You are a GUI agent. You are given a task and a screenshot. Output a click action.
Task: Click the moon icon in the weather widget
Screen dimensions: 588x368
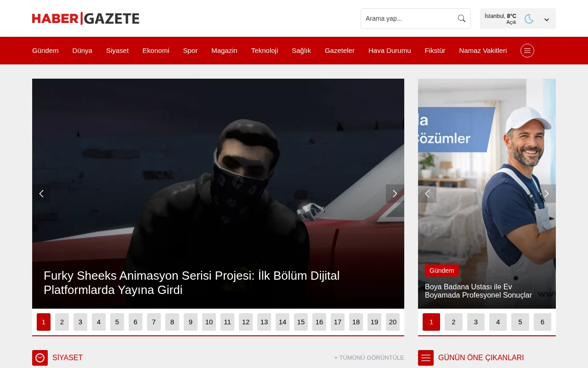pos(529,19)
